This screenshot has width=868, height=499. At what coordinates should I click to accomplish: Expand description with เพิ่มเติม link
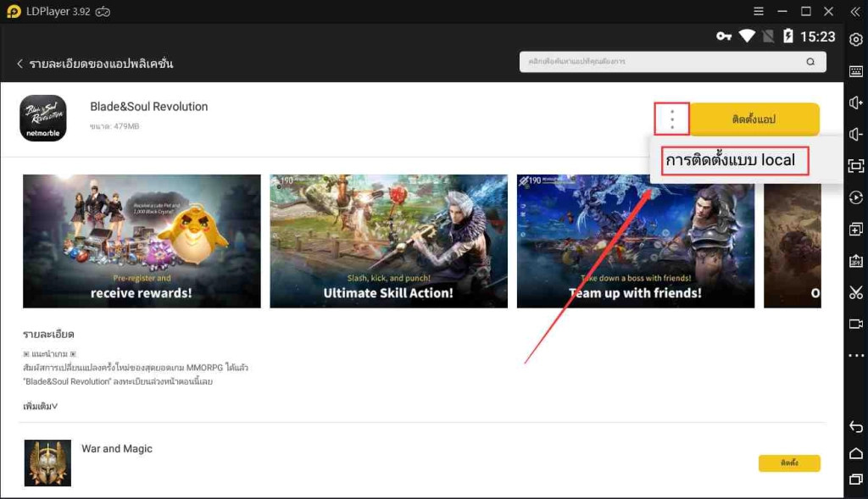click(40, 406)
